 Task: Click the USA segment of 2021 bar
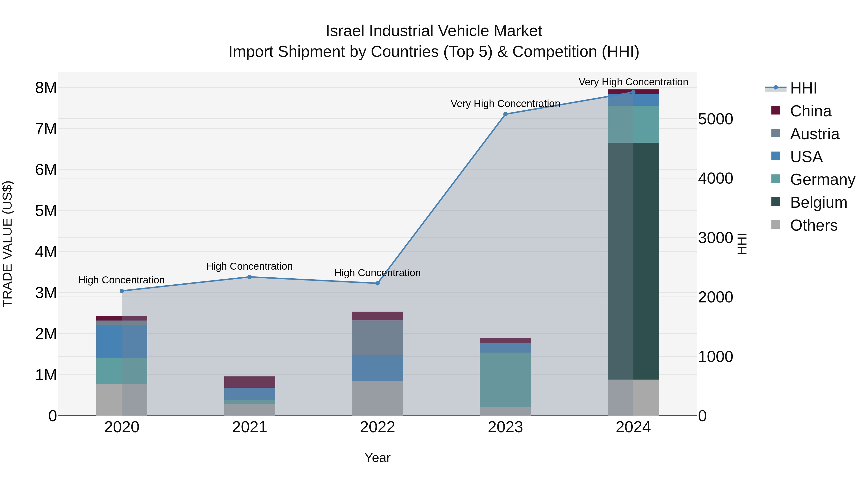(x=250, y=394)
